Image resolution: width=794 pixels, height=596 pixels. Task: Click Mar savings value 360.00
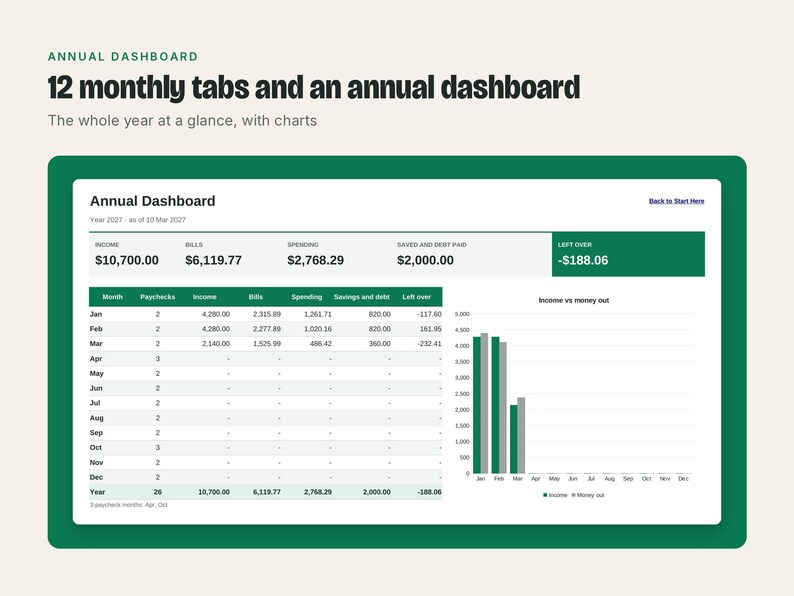(x=379, y=343)
